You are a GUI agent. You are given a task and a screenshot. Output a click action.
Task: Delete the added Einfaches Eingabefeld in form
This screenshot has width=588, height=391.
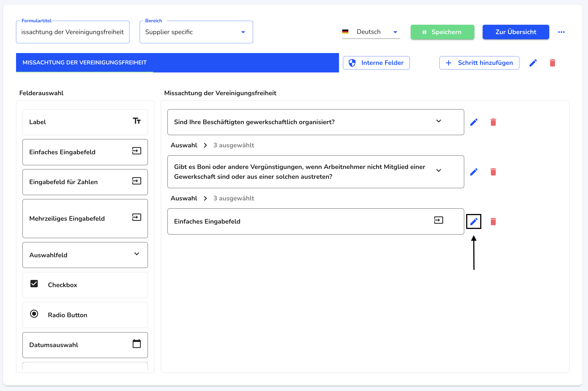(x=493, y=221)
